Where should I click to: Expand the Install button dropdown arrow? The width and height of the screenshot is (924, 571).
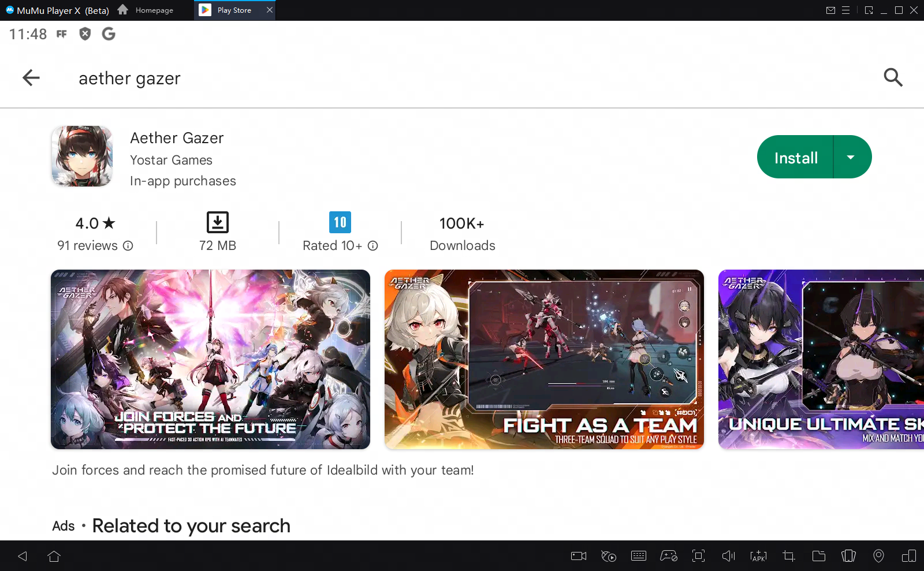click(851, 157)
